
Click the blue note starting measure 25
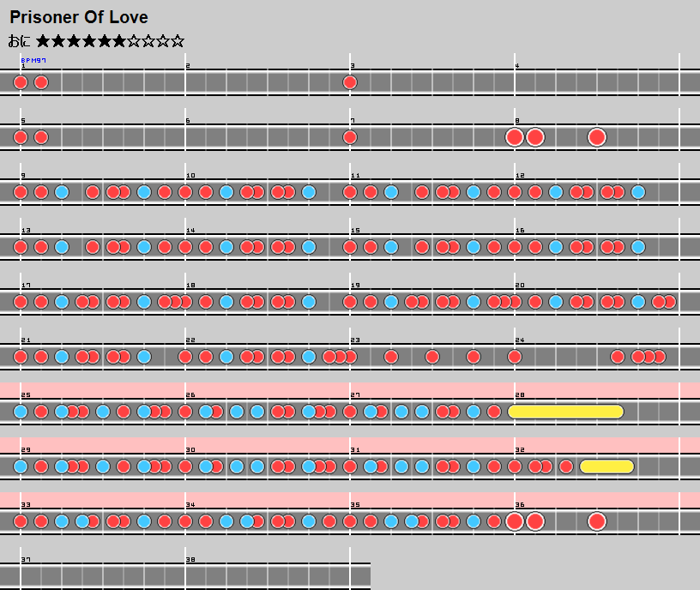pyautogui.click(x=21, y=412)
